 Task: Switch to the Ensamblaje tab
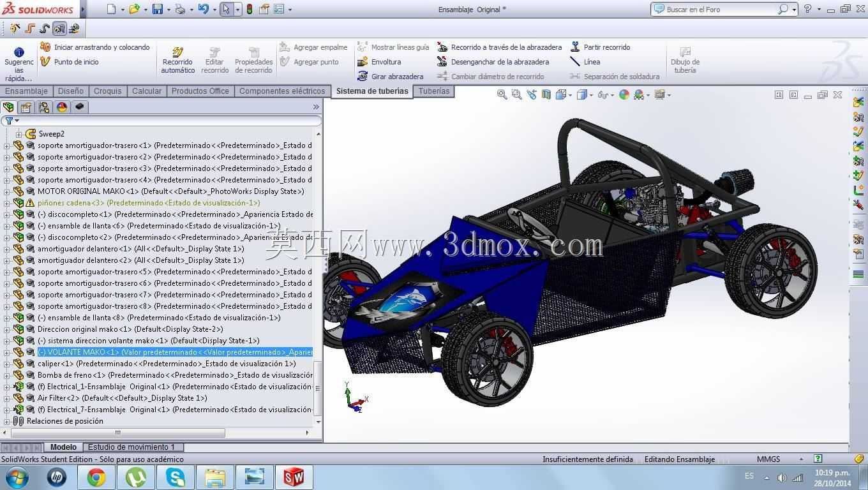pyautogui.click(x=26, y=91)
